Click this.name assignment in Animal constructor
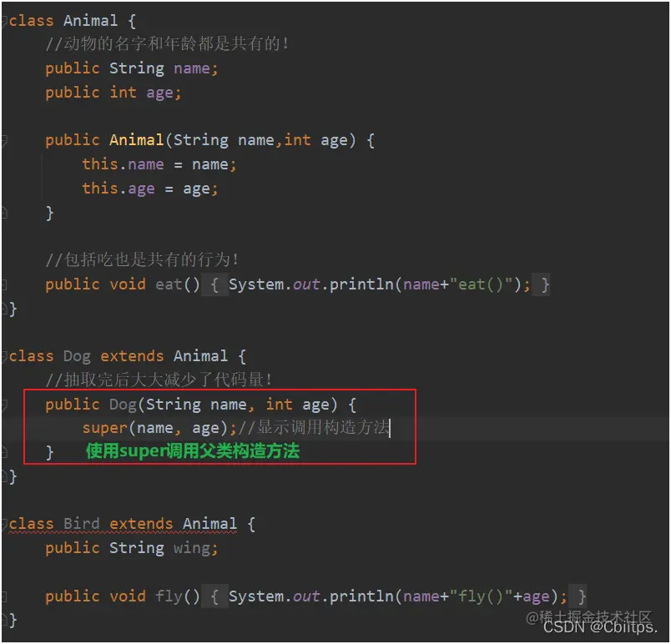The width and height of the screenshot is (671, 644). 159,164
